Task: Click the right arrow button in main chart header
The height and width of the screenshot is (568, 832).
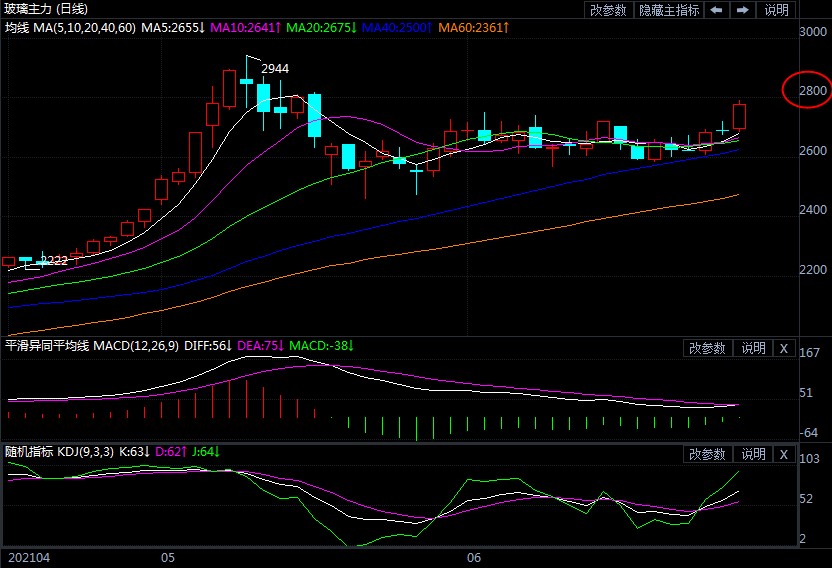Action: 742,10
